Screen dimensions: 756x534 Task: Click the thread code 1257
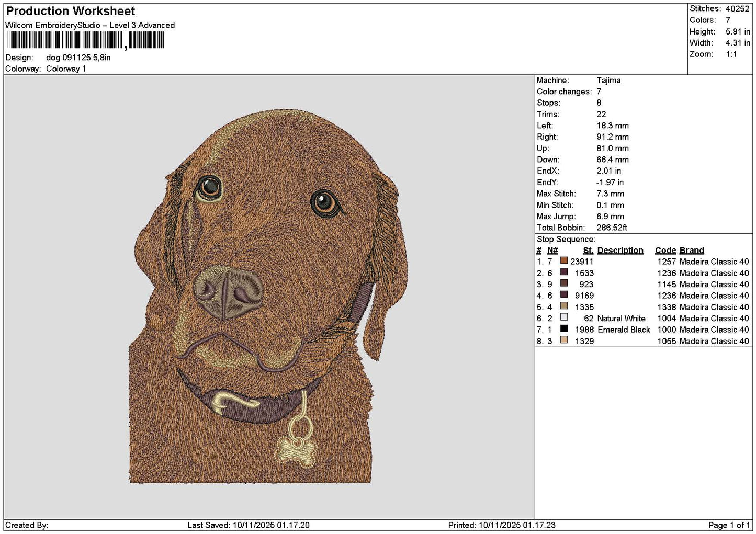[667, 262]
